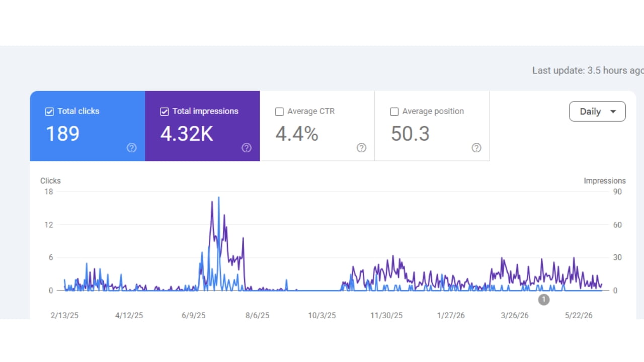Click the 4.32K impressions value
644x362 pixels.
187,134
